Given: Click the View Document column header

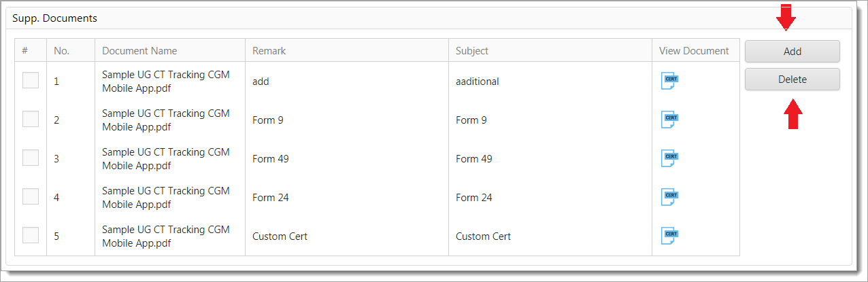Looking at the screenshot, I should point(694,51).
